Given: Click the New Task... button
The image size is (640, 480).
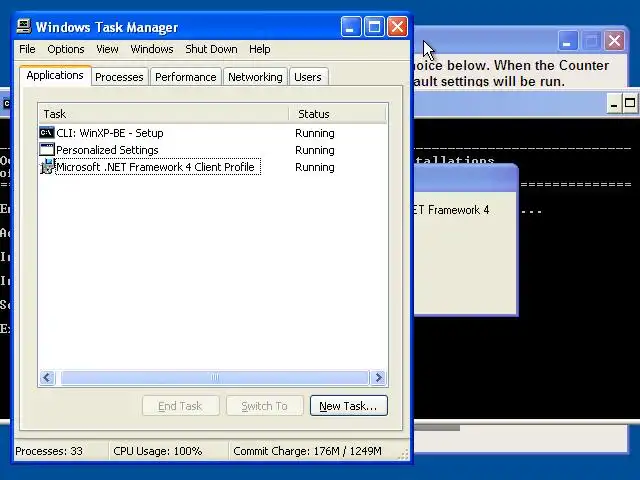Looking at the screenshot, I should [349, 406].
